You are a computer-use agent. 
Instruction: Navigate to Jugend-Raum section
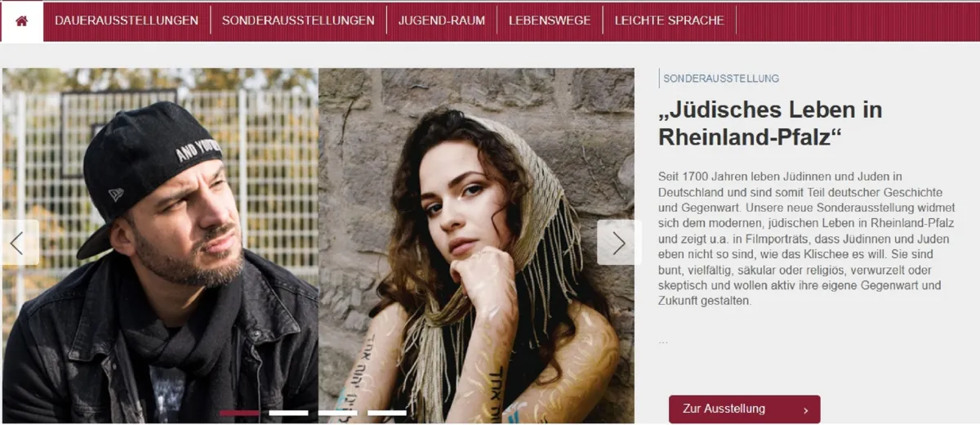[442, 20]
